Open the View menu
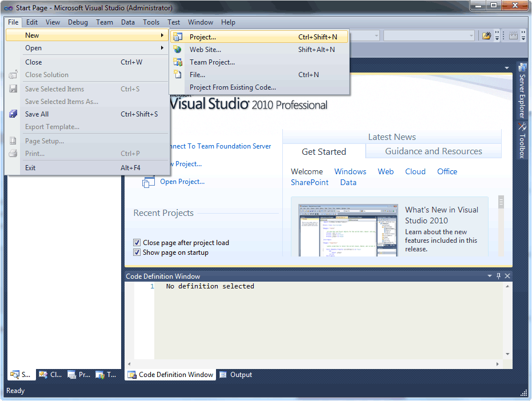Screen dimensions: 532x401 (53, 22)
